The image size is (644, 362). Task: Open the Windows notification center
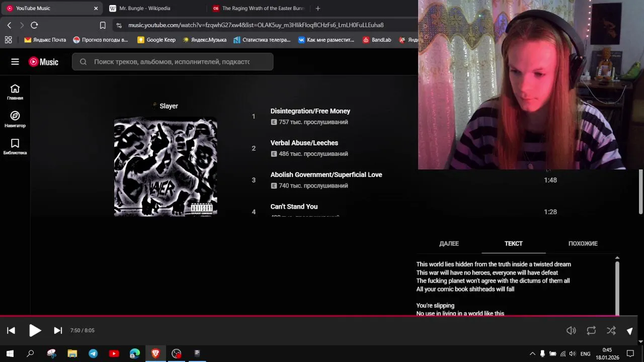pyautogui.click(x=630, y=354)
